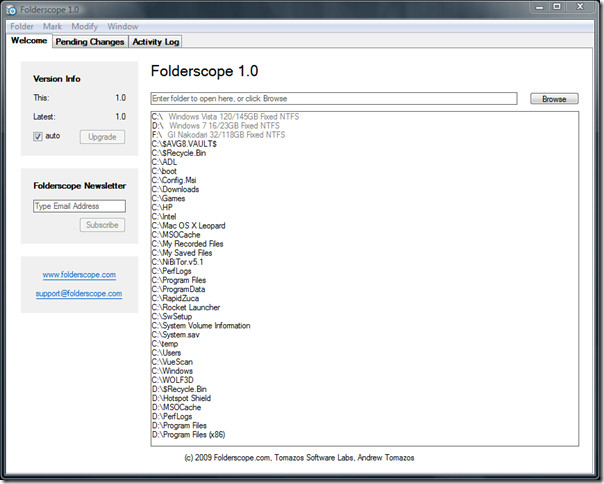Select the C:\NiBiTor.v5.1 folder entry
The height and width of the screenshot is (484, 604).
178,262
